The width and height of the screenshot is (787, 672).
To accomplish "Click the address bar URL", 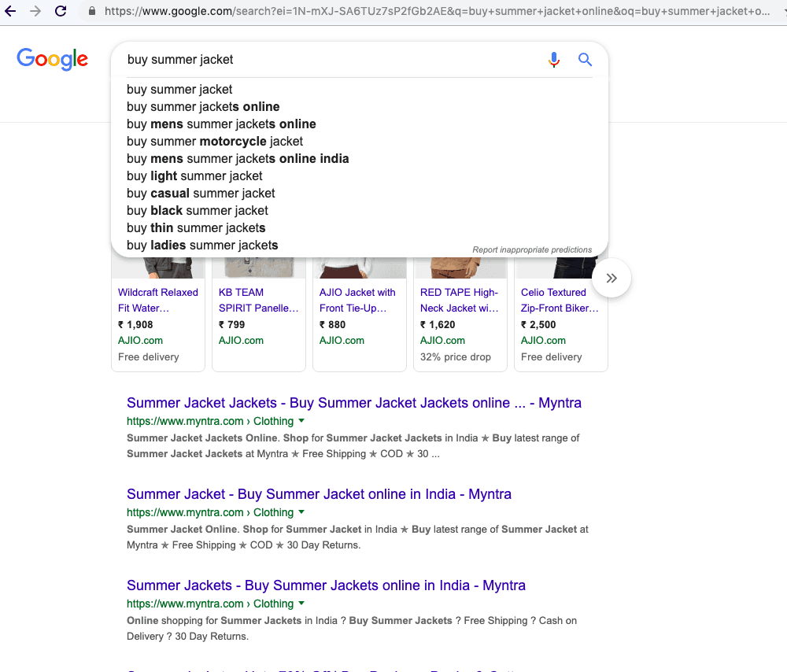I will tap(437, 11).
